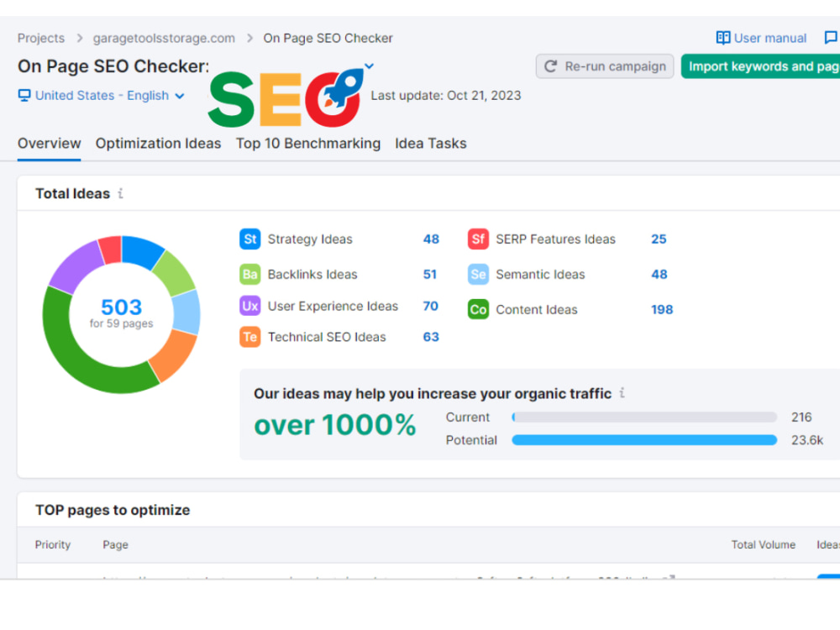Screen dimensions: 840x630
Task: Click the Semantic Ideas count 48
Action: click(659, 275)
